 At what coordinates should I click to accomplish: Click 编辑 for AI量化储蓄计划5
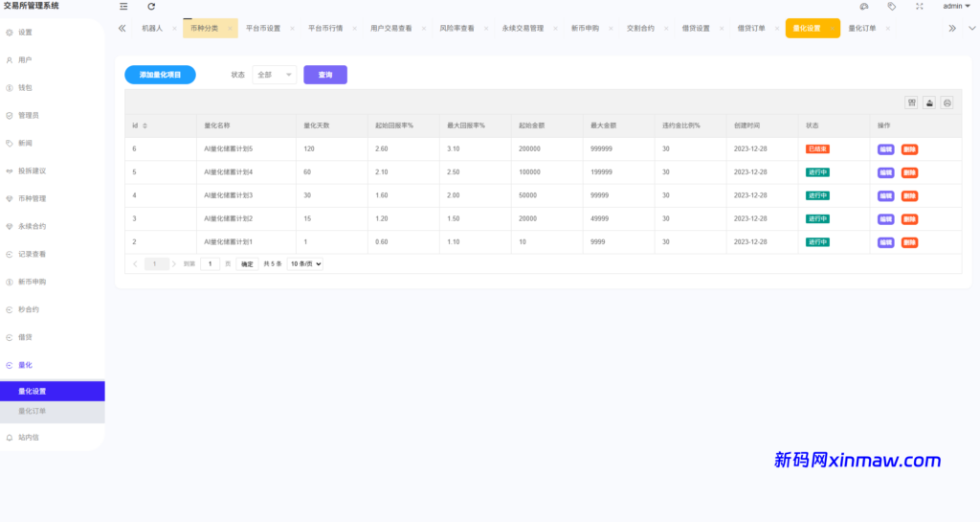click(886, 149)
